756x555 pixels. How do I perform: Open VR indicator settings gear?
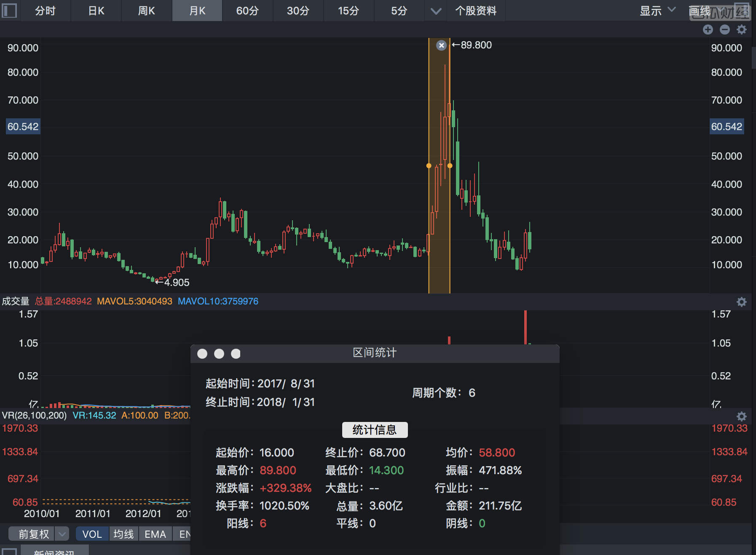(742, 416)
